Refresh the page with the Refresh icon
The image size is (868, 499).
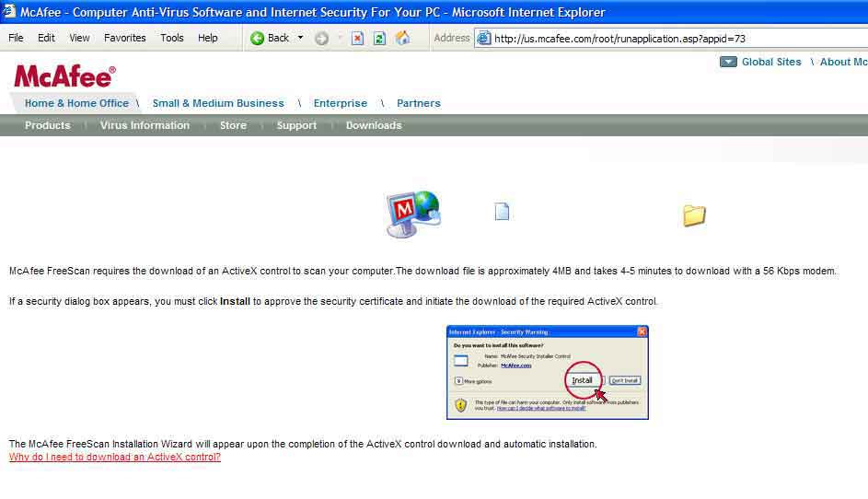click(x=380, y=39)
